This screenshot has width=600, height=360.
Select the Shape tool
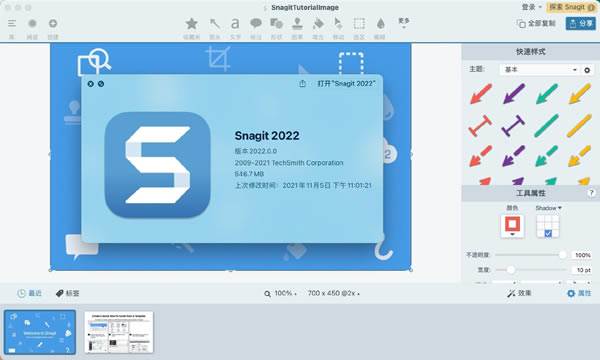(x=276, y=24)
